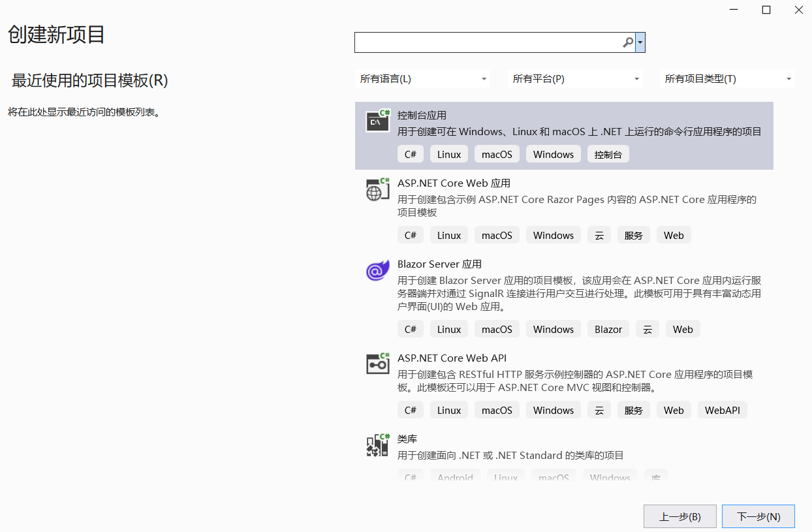Screen dimensions: 812x532
Task: Click the Linux tag on Blazor Server
Action: (449, 329)
